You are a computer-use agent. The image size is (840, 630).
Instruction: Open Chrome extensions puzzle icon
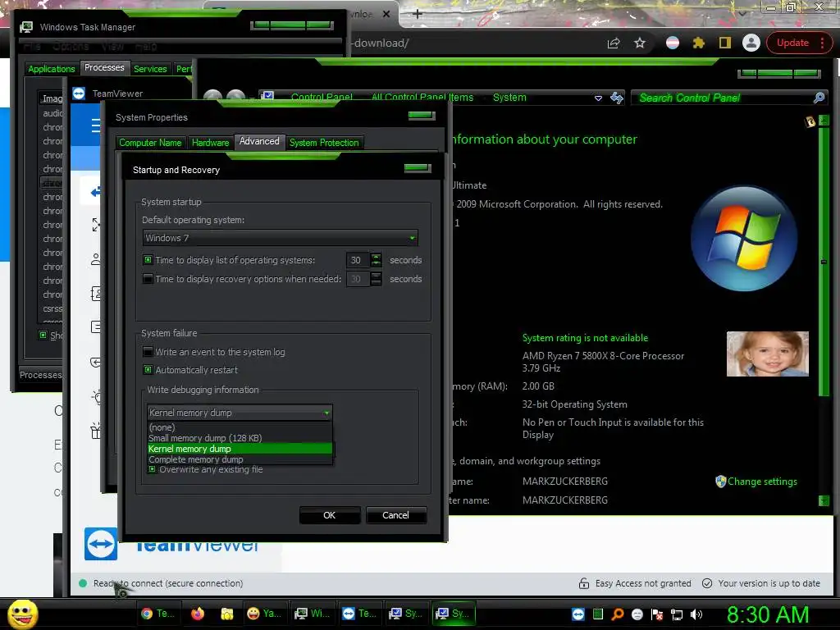699,43
